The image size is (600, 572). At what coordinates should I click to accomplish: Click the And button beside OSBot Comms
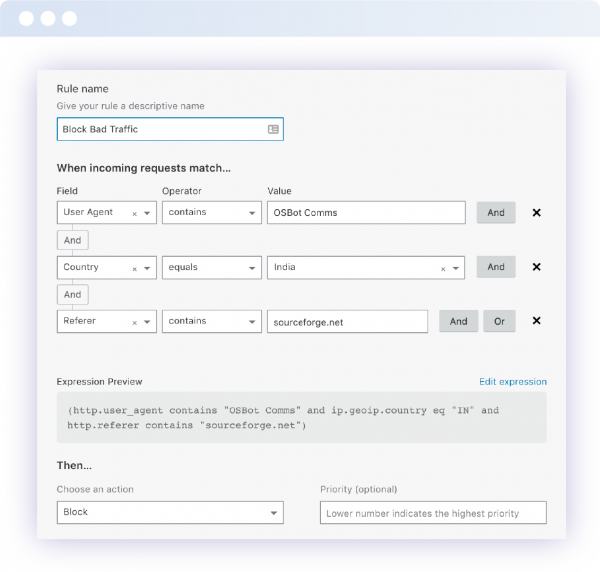(x=496, y=213)
